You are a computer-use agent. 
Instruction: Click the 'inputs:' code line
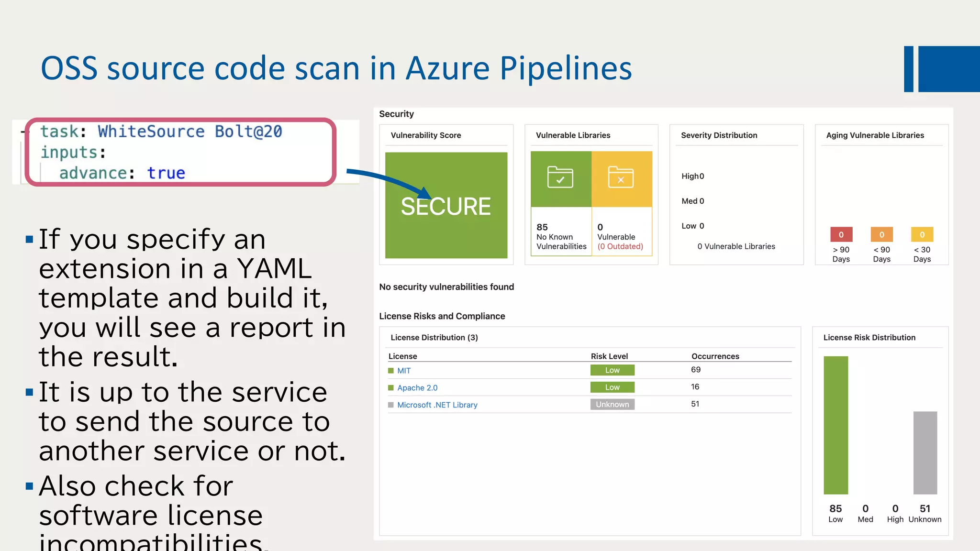73,152
